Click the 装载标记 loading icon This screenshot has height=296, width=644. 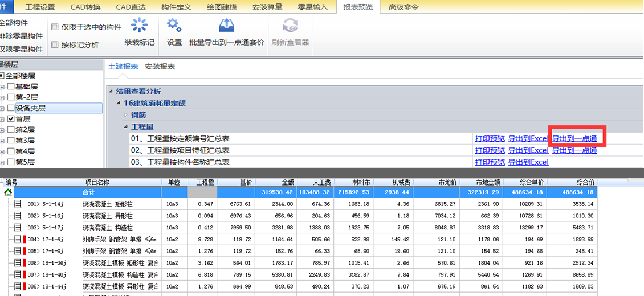[139, 26]
